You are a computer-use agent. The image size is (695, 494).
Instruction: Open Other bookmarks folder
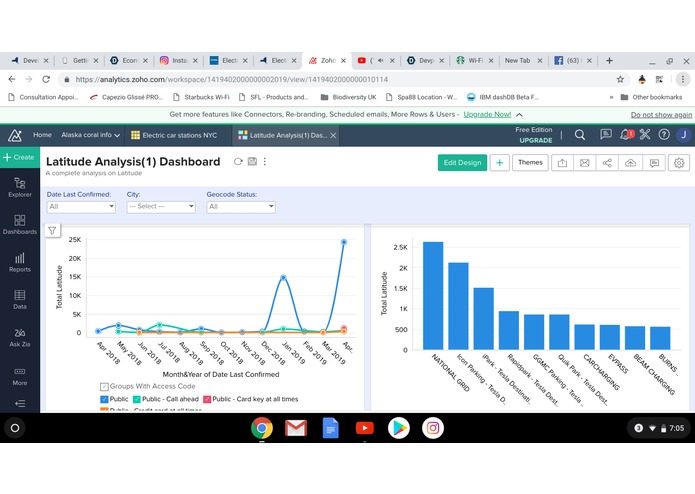[x=651, y=97]
